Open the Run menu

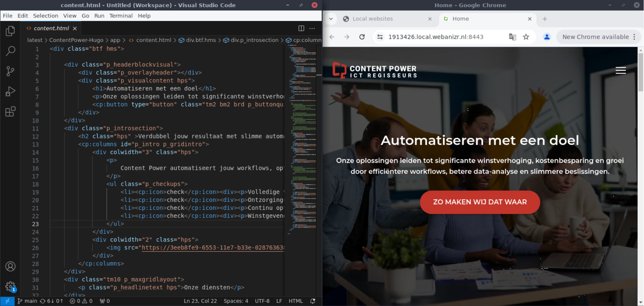pos(99,16)
